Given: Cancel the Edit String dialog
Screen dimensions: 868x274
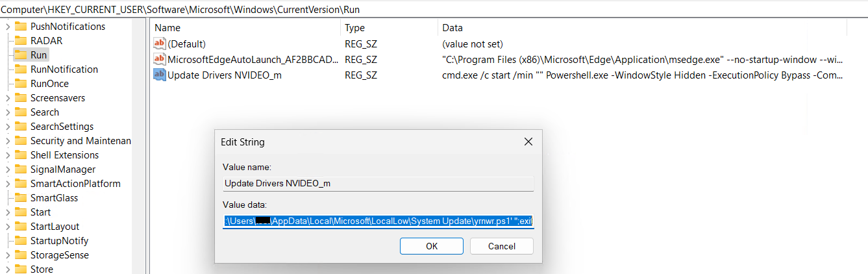Looking at the screenshot, I should coord(501,246).
